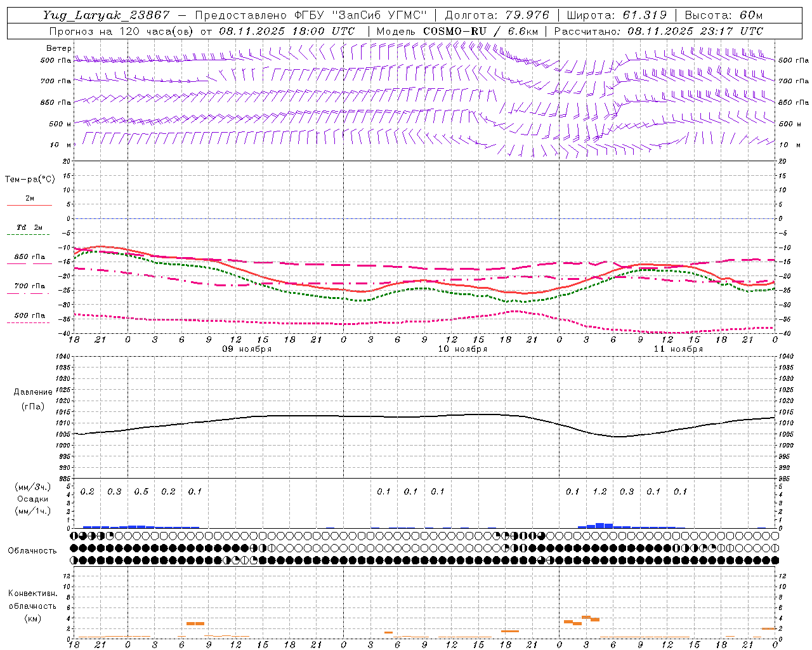Click the '11 ноября' date label
Screen dimensions: 812x650
[x=678, y=349]
